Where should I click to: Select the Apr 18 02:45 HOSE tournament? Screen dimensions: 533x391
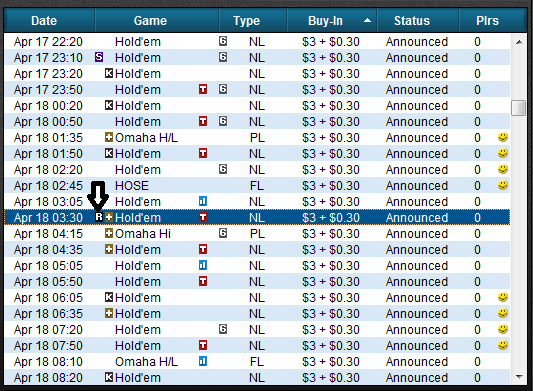point(257,186)
